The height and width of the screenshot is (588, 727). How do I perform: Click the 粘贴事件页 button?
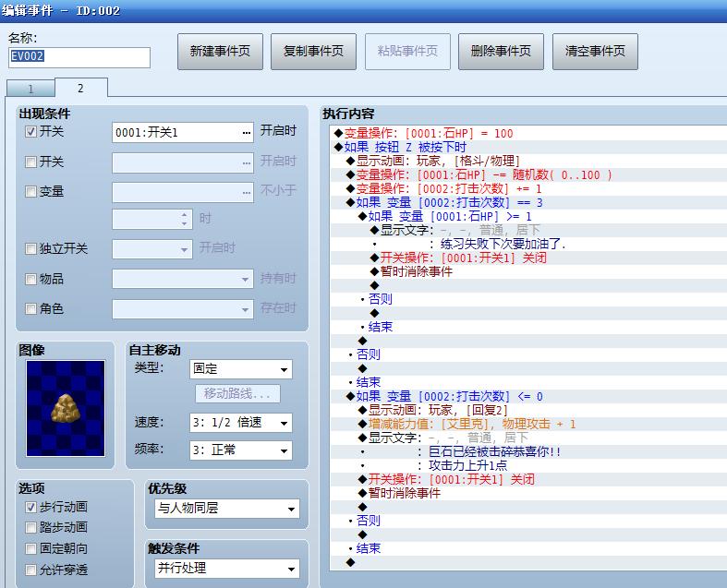tap(407, 52)
